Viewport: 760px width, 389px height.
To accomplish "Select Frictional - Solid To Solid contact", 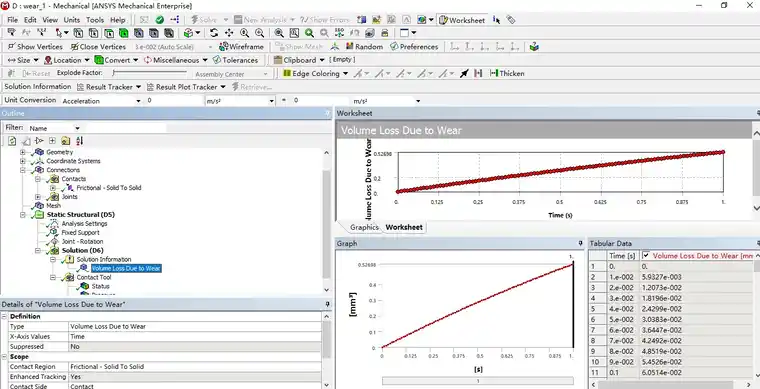I will point(109,188).
